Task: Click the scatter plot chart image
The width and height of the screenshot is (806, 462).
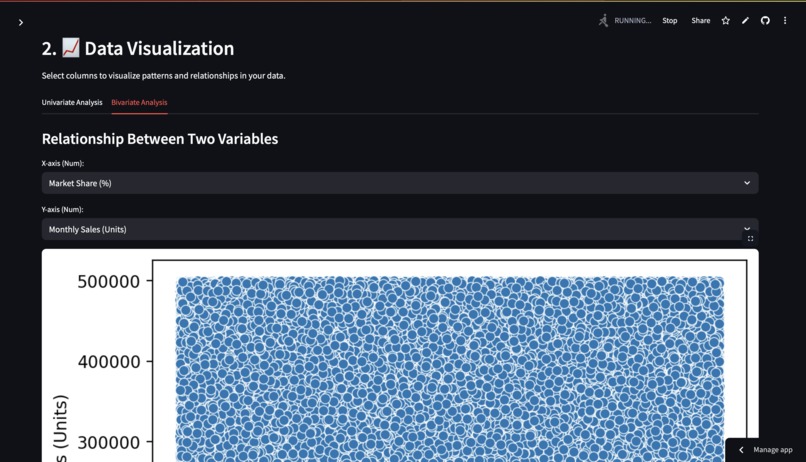Action: pos(400,356)
